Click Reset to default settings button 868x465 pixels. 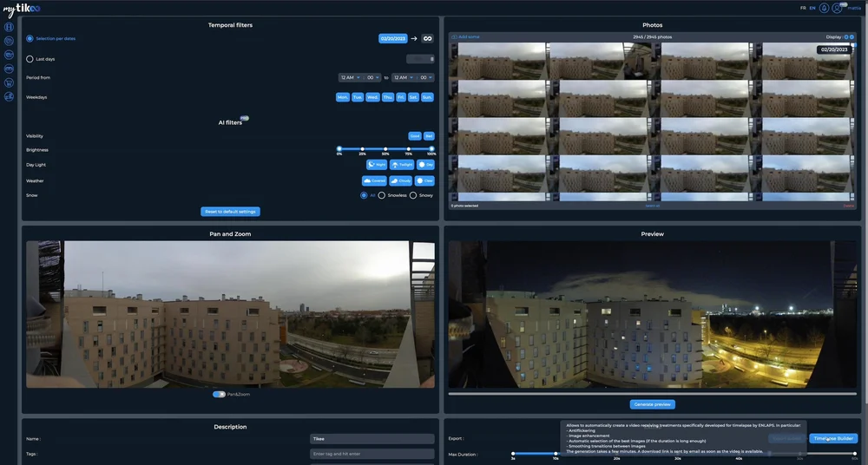[230, 212]
